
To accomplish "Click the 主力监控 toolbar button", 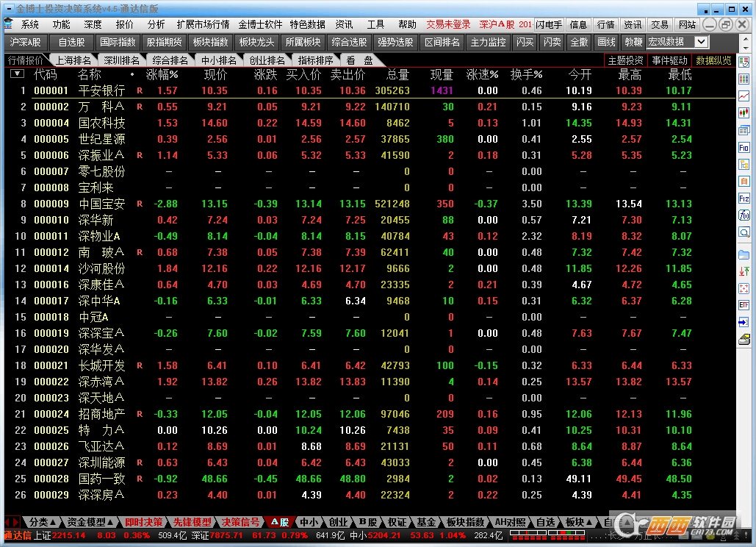I will coord(488,43).
